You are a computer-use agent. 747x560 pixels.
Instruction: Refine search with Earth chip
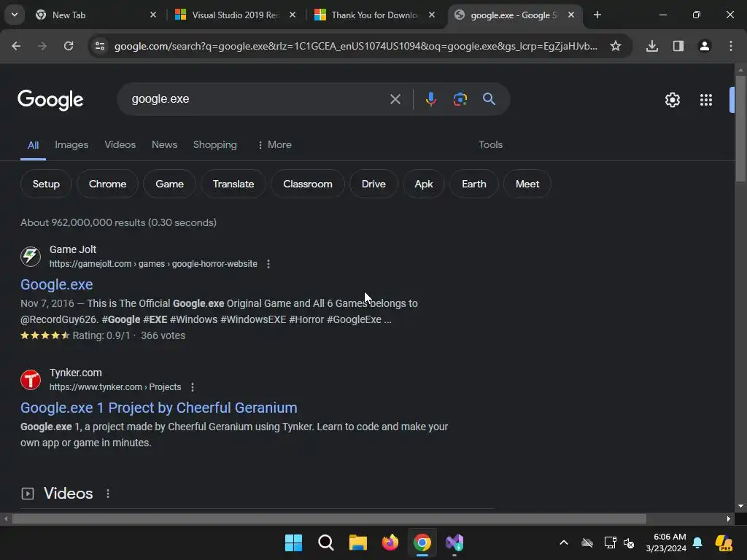474,184
